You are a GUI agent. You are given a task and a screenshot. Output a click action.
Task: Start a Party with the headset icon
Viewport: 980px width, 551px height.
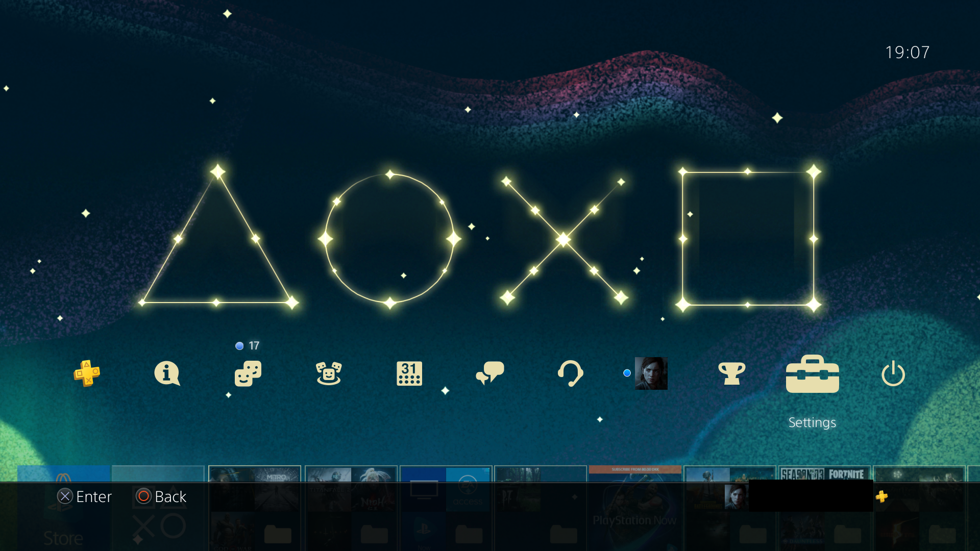pos(571,374)
